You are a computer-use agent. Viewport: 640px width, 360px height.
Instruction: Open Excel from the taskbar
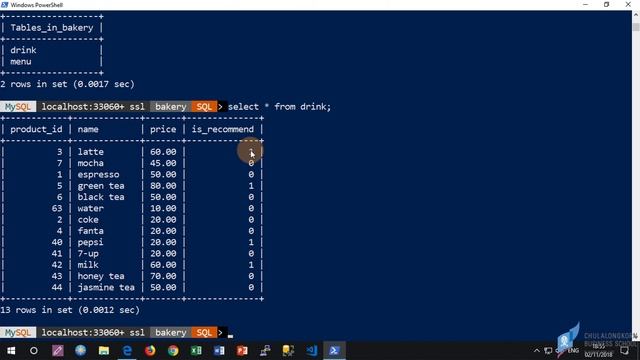(196, 351)
